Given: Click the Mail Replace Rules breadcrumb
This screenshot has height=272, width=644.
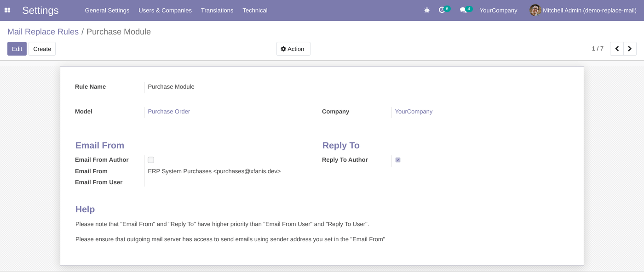Looking at the screenshot, I should click(x=43, y=31).
